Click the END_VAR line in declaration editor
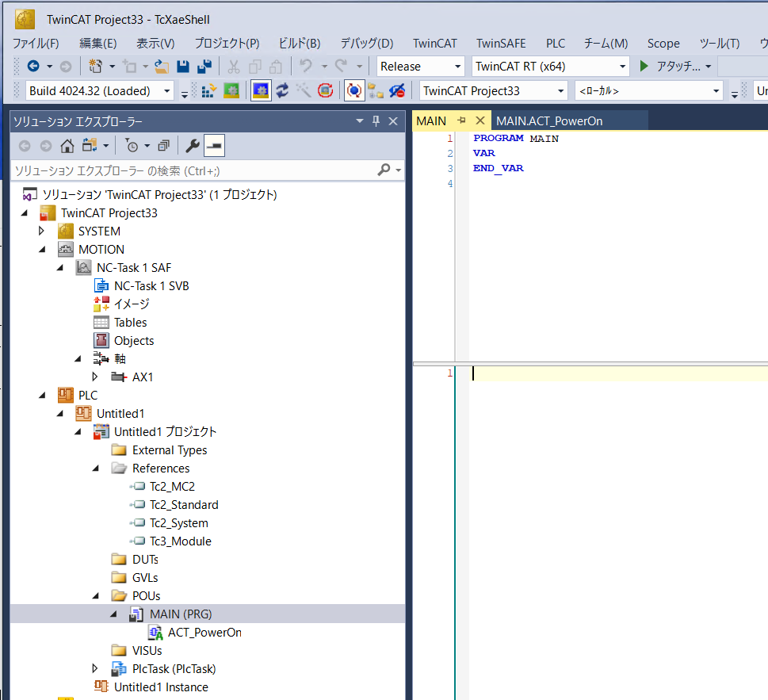768x700 pixels. [498, 168]
